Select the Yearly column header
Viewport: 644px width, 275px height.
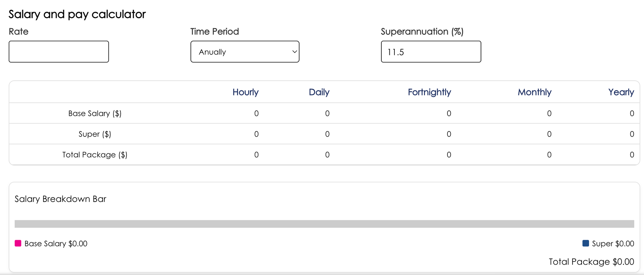(x=621, y=92)
